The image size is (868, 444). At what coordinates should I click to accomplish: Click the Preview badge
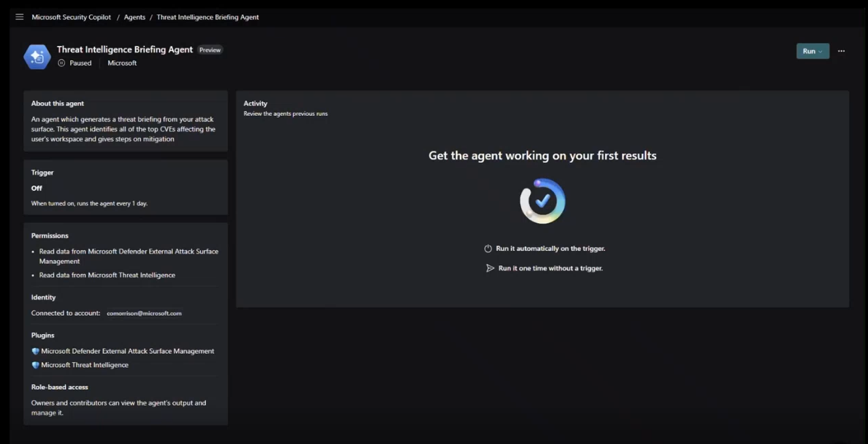point(210,50)
